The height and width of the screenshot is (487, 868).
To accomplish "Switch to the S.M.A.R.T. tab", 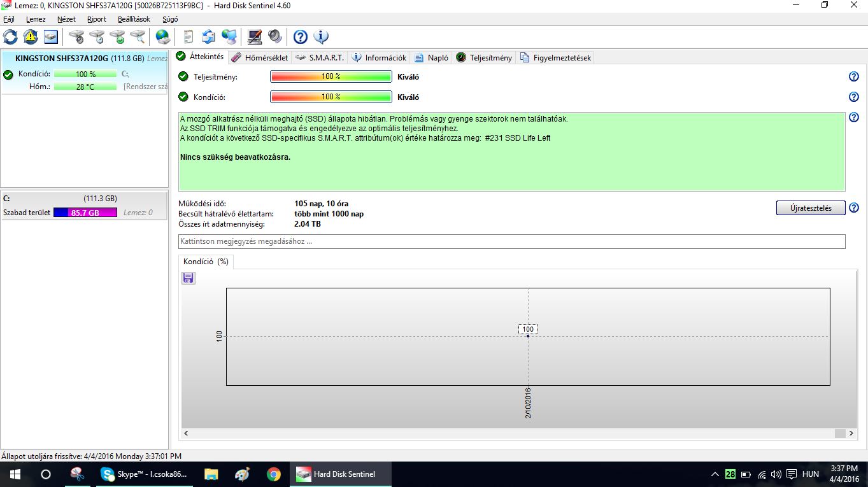I will click(x=320, y=57).
